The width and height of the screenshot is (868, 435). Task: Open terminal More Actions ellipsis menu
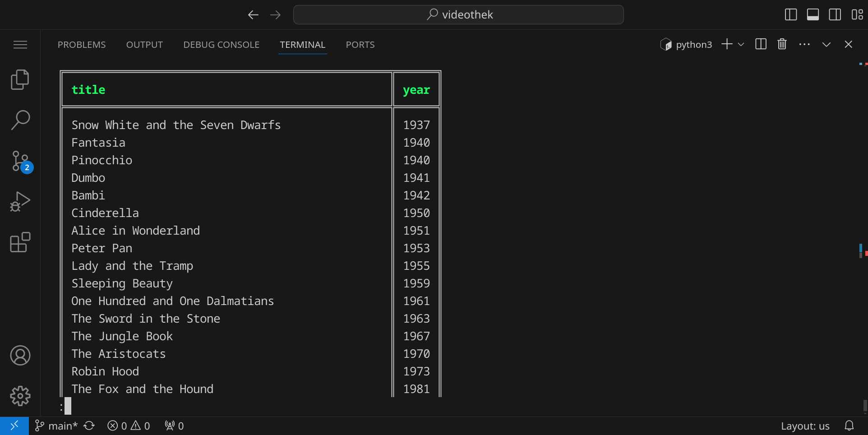tap(804, 44)
